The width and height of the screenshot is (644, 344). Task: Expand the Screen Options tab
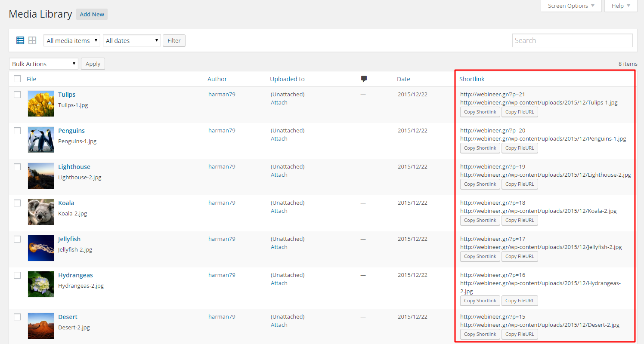(571, 6)
